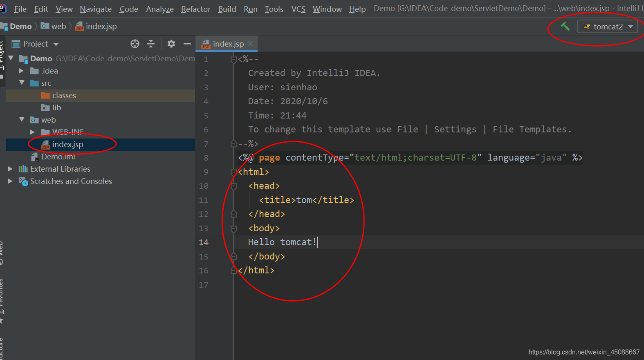Click line number 8 in the gutter
The image size is (644, 360).
[206, 158]
